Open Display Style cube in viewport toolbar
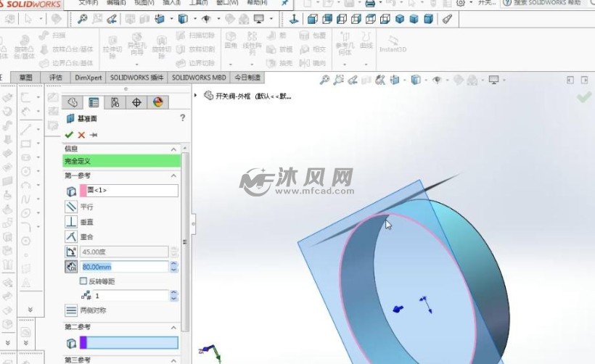 (416, 80)
